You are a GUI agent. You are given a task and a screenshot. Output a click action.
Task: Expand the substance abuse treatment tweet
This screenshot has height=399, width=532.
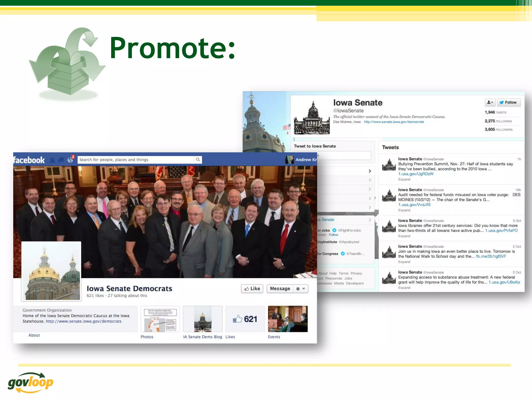[x=404, y=288]
